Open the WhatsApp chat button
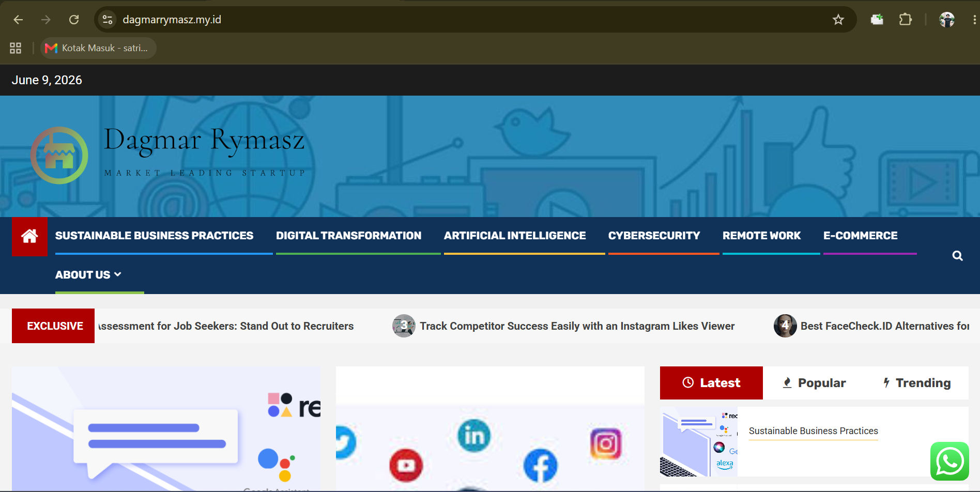The image size is (980, 492). [950, 461]
